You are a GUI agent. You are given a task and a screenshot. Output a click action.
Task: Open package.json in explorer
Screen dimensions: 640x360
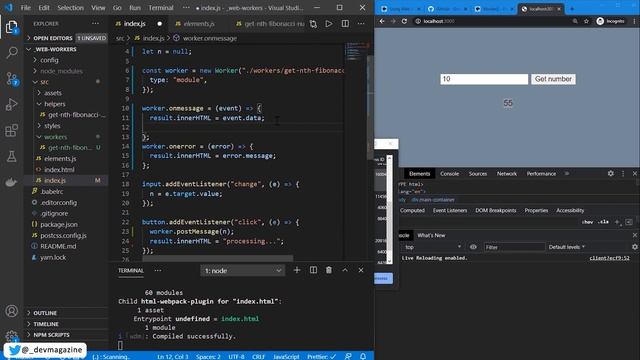coord(59,224)
